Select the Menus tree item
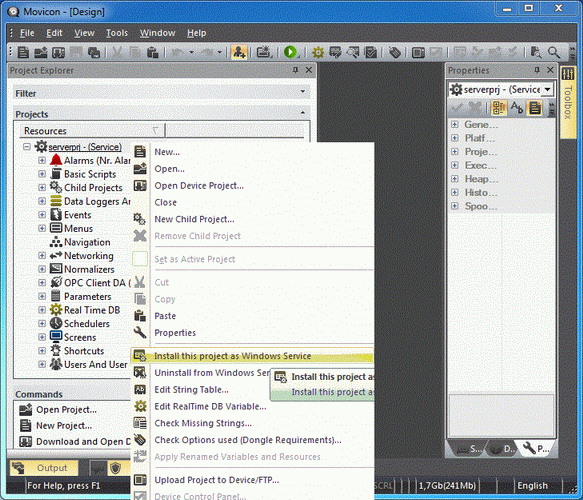This screenshot has width=583, height=500. pyautogui.click(x=78, y=228)
